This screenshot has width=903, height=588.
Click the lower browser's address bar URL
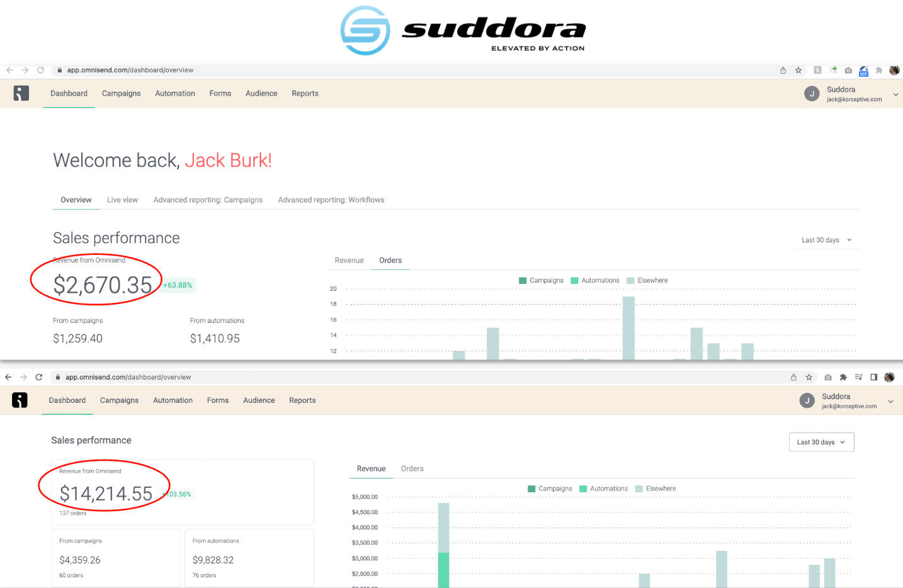(128, 377)
